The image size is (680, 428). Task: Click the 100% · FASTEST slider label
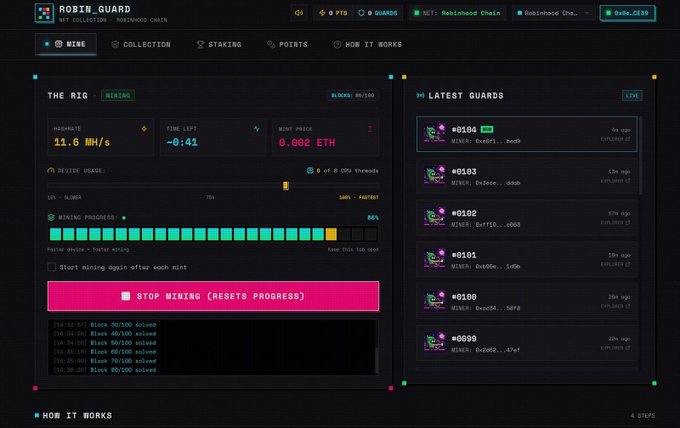click(x=359, y=197)
